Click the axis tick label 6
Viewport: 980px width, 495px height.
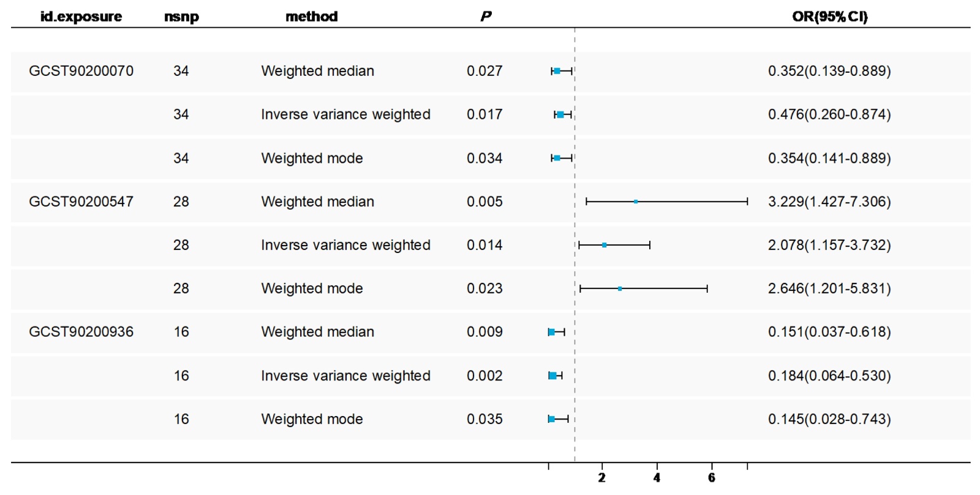point(712,478)
